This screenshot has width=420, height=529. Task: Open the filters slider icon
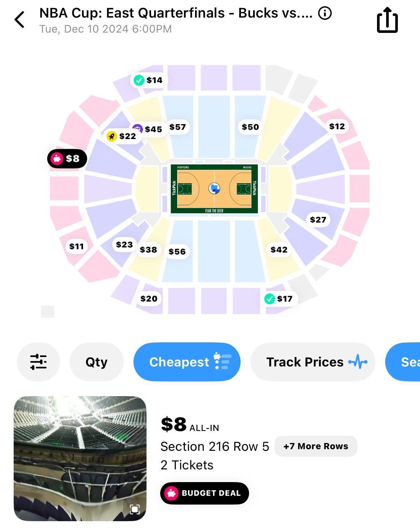pos(38,362)
